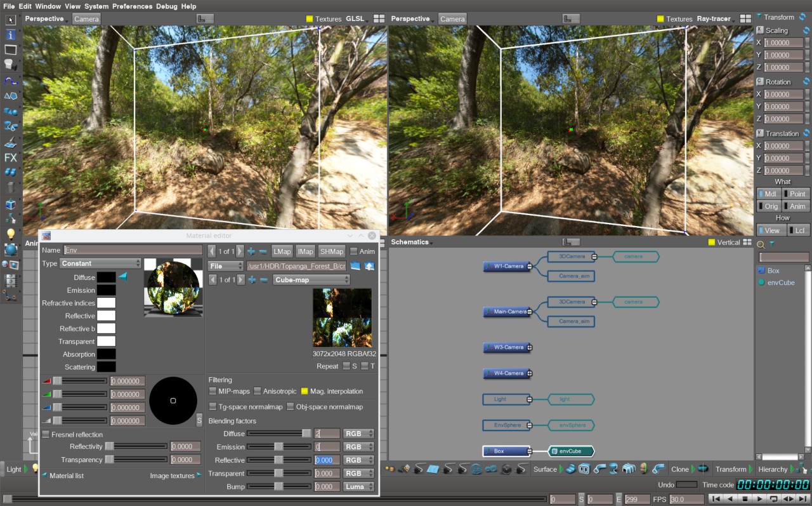
Task: Enable the MIP-maps checkbox
Action: pyautogui.click(x=213, y=391)
